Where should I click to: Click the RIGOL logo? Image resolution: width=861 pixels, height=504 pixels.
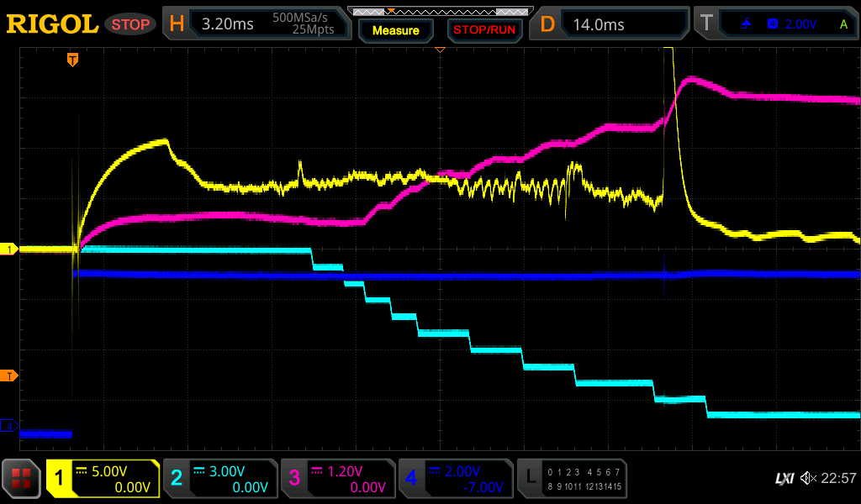52,24
